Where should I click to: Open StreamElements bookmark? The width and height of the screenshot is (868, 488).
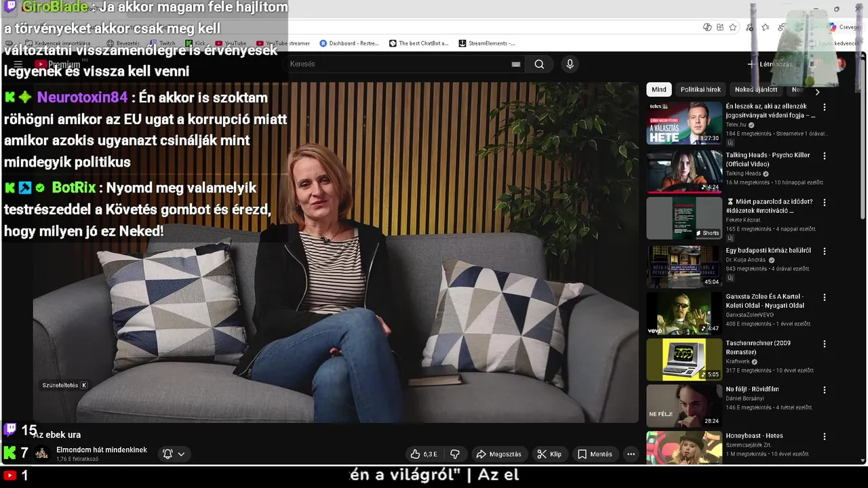487,43
